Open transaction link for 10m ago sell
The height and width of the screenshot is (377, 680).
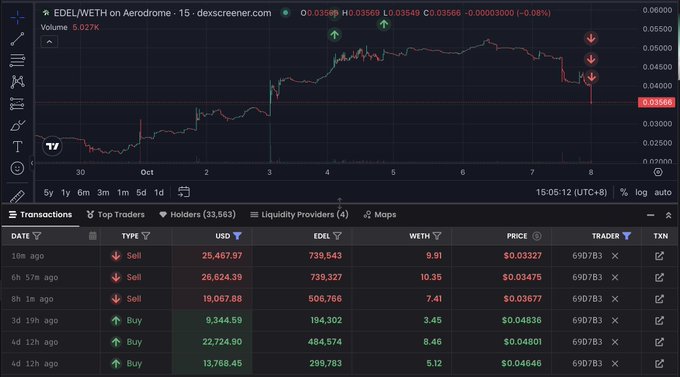[659, 256]
